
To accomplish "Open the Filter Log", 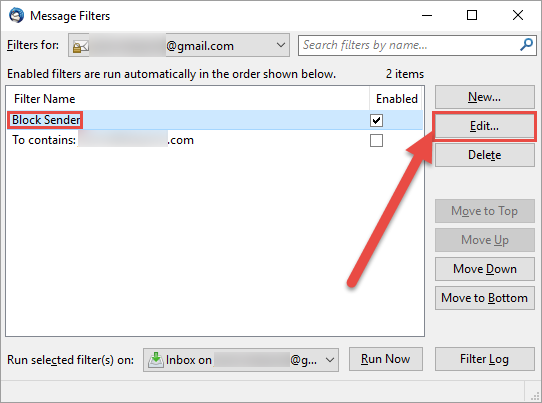I will click(485, 359).
